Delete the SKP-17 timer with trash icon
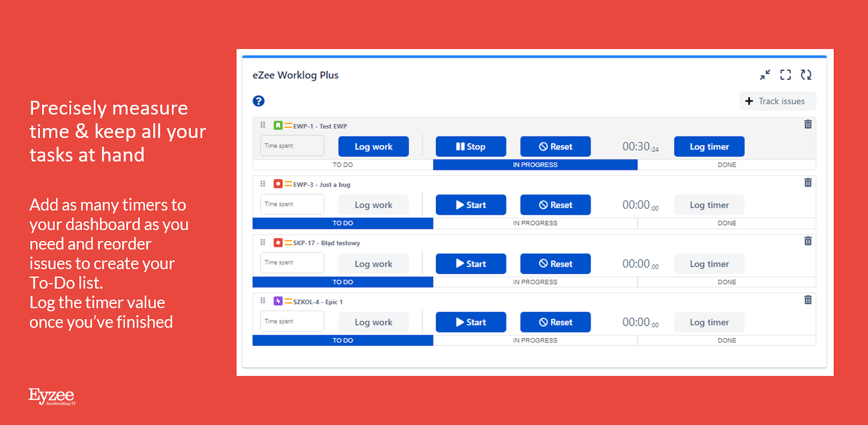The height and width of the screenshot is (425, 868). 808,241
